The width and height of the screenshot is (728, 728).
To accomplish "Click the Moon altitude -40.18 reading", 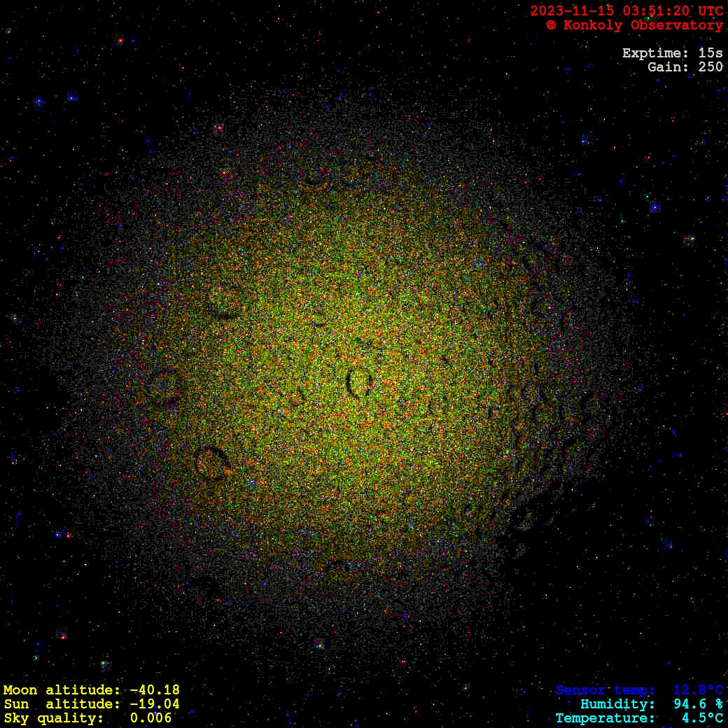I will point(91,690).
